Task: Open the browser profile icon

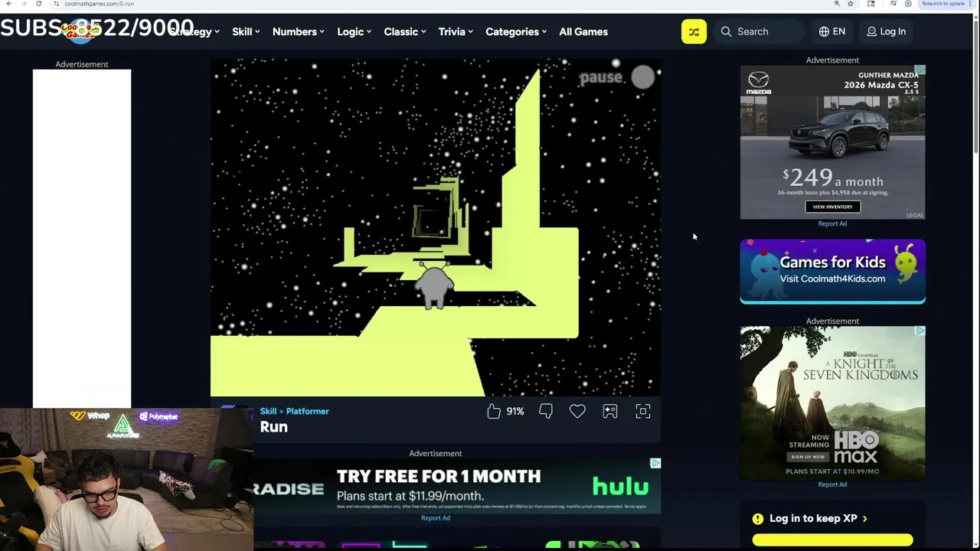Action: 908,4
